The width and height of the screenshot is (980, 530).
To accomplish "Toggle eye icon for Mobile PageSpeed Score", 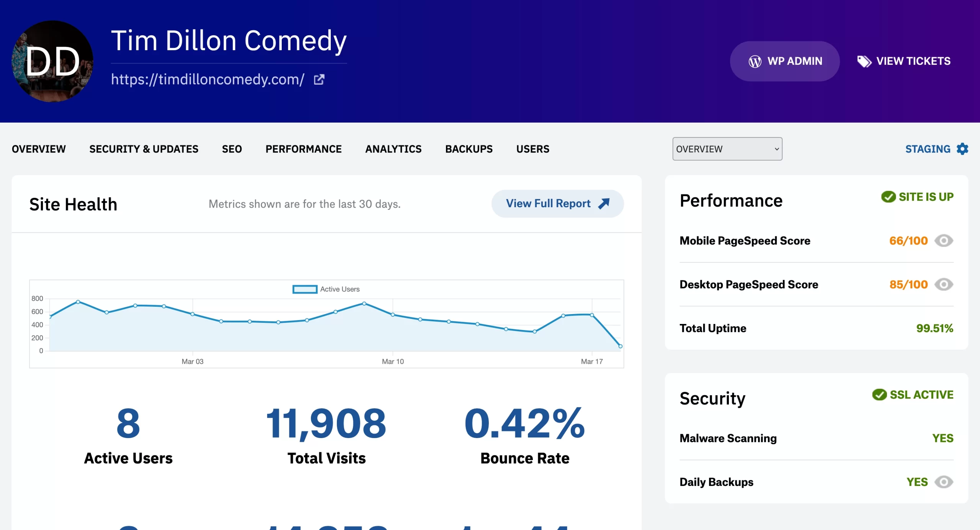I will (x=944, y=240).
